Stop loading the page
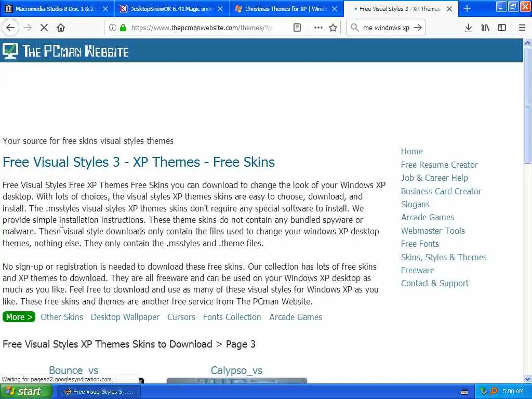 [x=44, y=28]
